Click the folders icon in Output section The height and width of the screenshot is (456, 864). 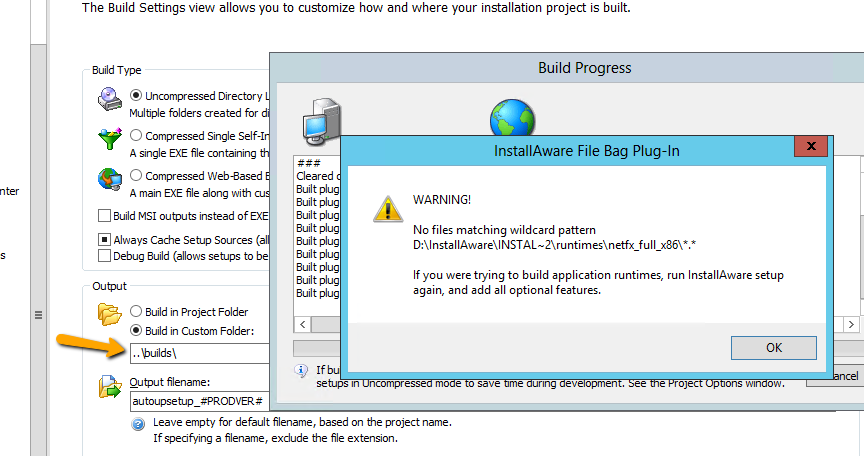(x=110, y=314)
